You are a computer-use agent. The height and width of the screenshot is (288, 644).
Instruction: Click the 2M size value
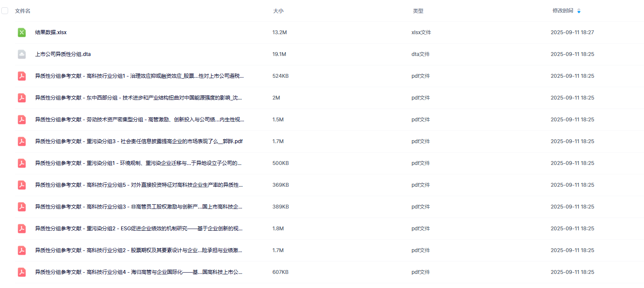(276, 98)
